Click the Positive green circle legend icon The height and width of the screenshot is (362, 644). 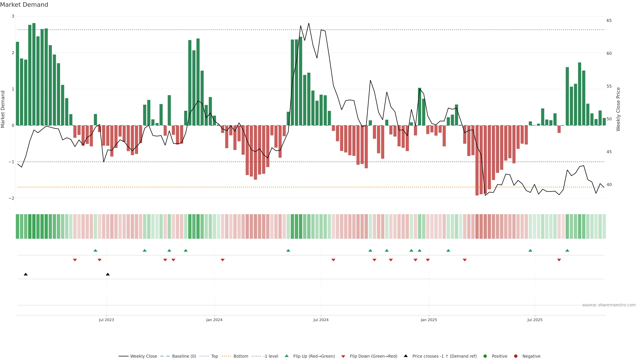tap(485, 356)
